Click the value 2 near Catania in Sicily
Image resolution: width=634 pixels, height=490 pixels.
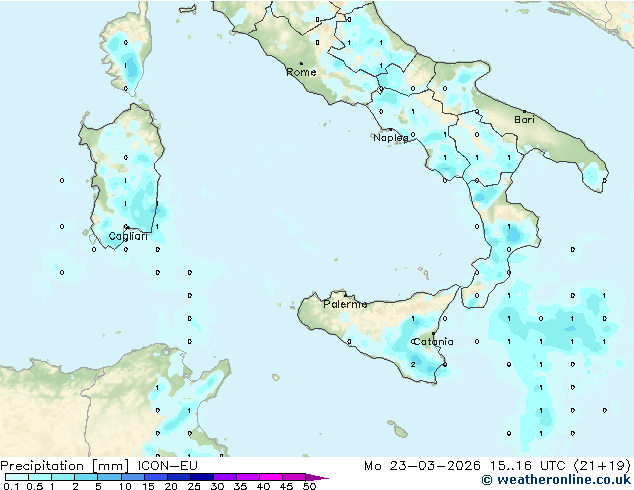pyautogui.click(x=413, y=365)
